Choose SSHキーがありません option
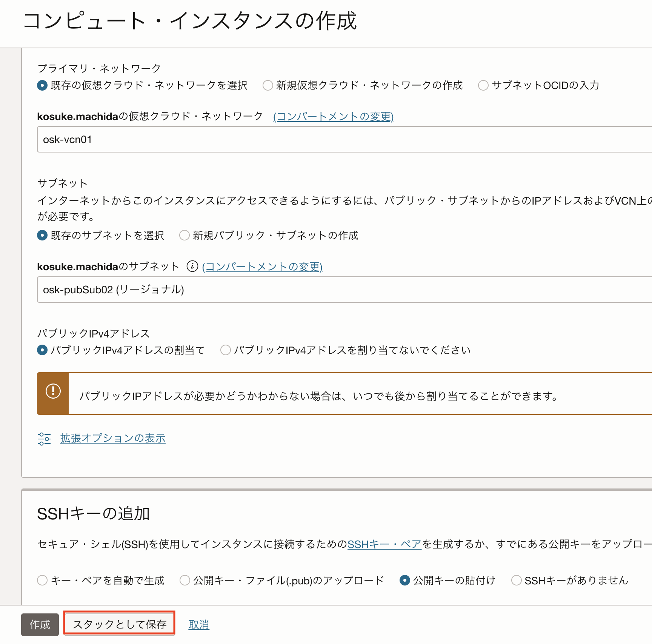 [x=516, y=581]
